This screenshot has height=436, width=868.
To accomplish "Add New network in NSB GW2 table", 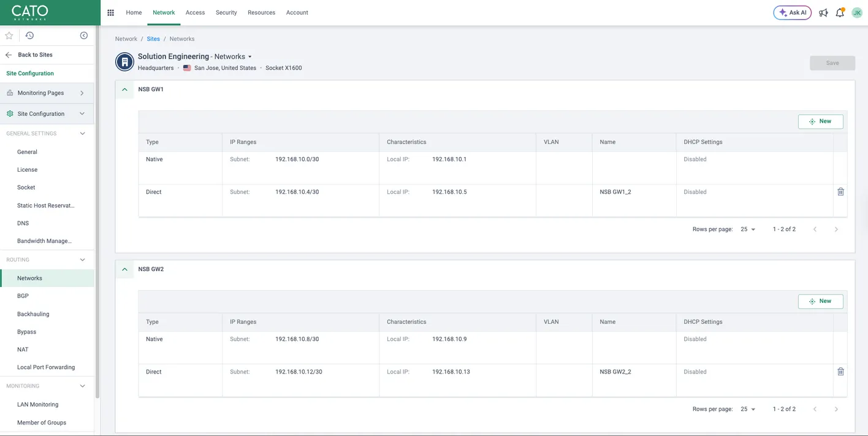I will point(820,301).
